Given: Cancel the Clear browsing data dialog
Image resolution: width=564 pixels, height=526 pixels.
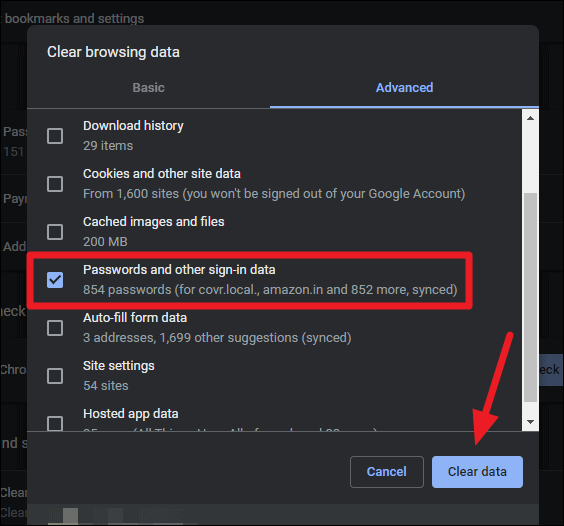Looking at the screenshot, I should click(387, 472).
